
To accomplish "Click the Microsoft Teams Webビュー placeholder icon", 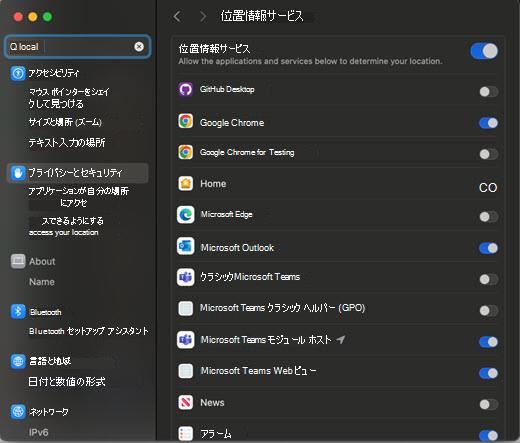I will coord(185,371).
